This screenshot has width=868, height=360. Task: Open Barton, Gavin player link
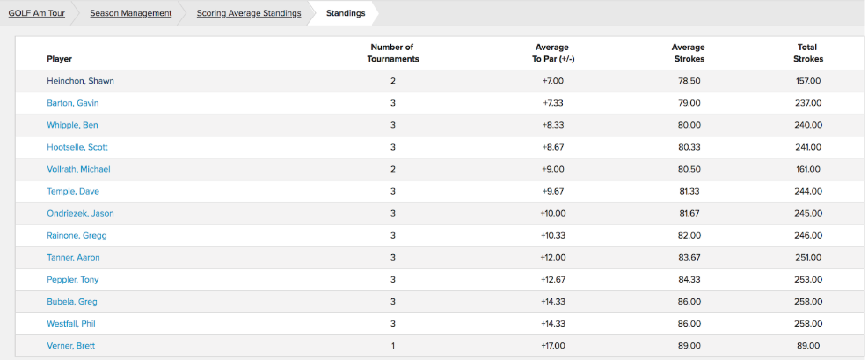72,103
